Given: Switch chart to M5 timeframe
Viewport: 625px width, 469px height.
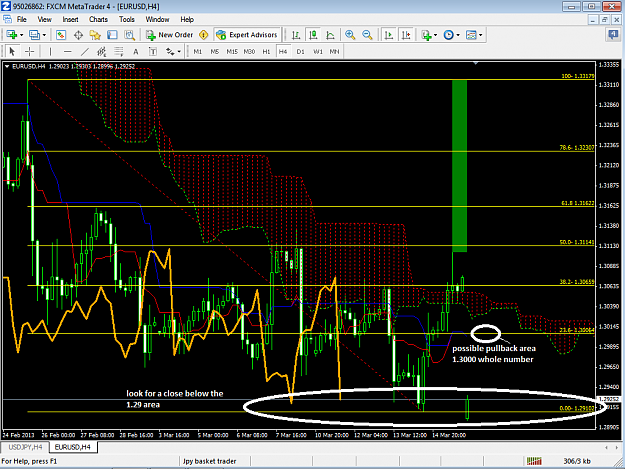Looking at the screenshot, I should pyautogui.click(x=215, y=51).
